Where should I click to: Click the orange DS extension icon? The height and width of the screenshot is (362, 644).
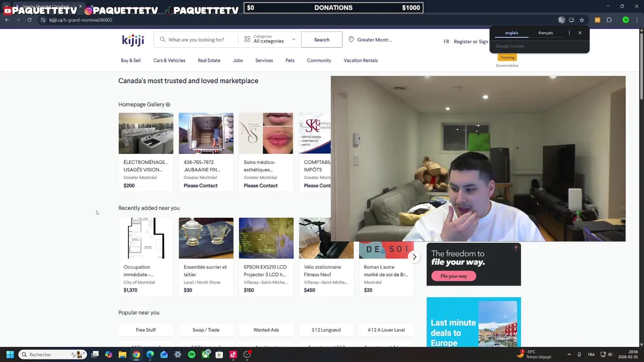click(x=597, y=20)
